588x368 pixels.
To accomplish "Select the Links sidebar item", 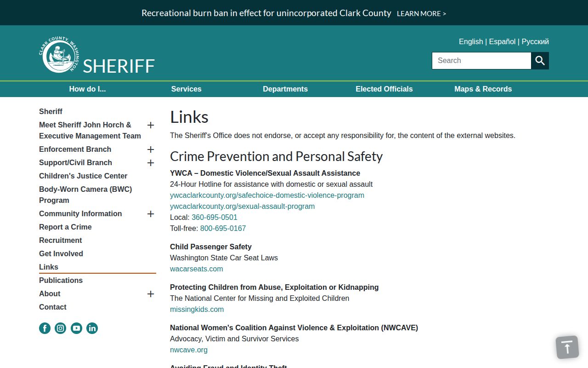I will point(49,267).
